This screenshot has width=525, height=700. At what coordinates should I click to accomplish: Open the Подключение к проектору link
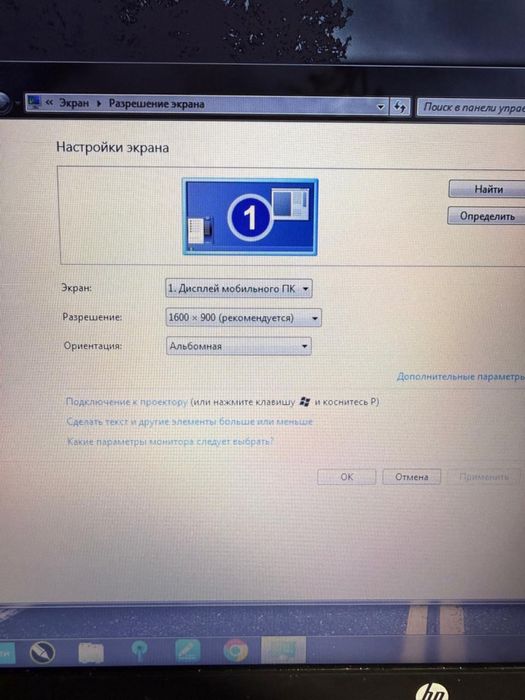pyautogui.click(x=127, y=402)
